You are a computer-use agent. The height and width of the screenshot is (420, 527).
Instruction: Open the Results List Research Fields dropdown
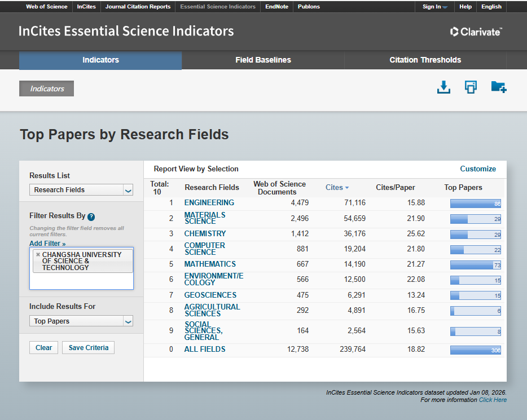pyautogui.click(x=81, y=190)
